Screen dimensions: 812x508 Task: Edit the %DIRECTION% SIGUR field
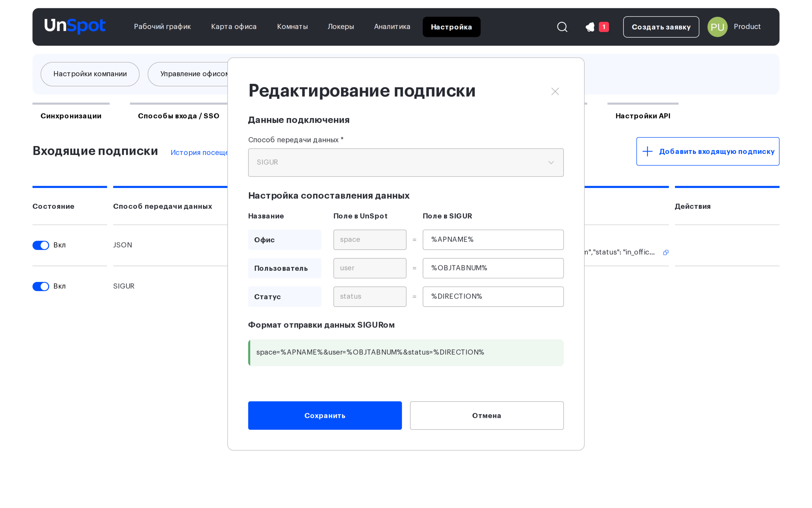(x=493, y=296)
